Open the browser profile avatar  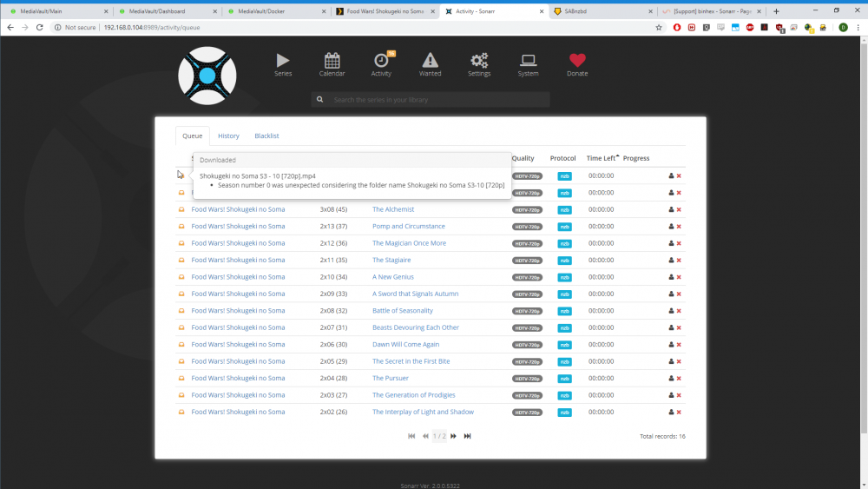click(x=843, y=27)
